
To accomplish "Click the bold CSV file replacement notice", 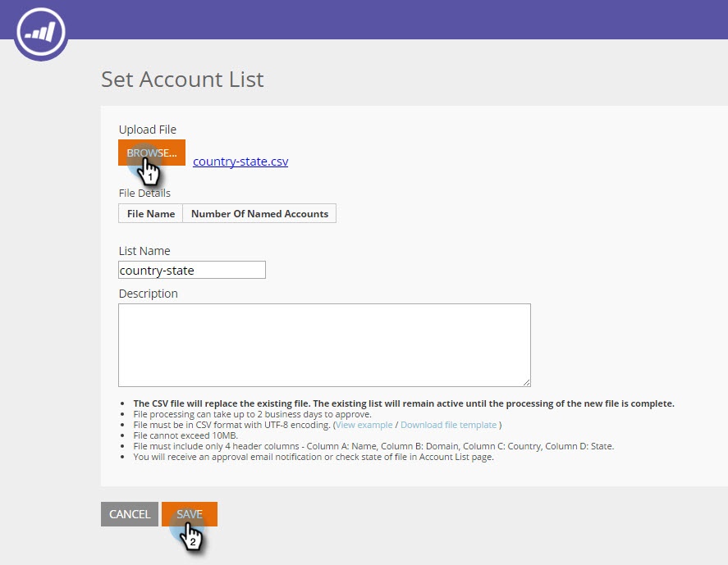I will click(x=404, y=403).
